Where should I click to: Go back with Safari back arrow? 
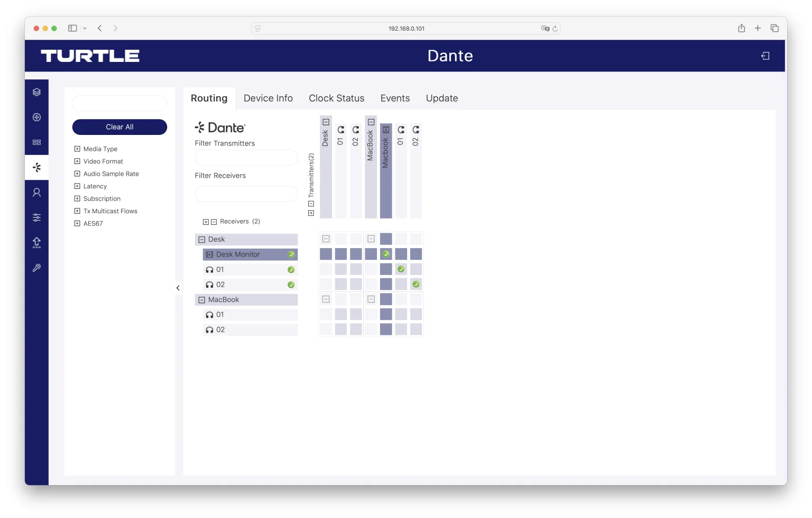coord(99,28)
